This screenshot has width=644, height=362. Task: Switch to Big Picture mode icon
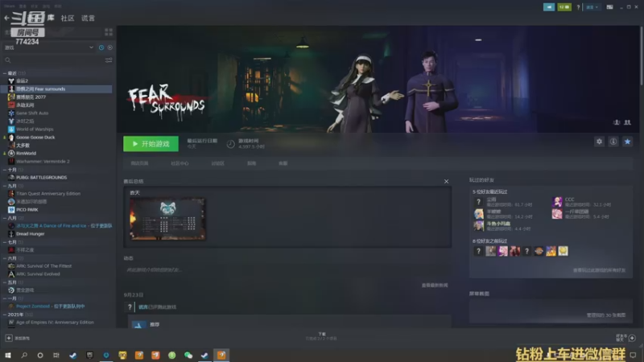pyautogui.click(x=609, y=7)
